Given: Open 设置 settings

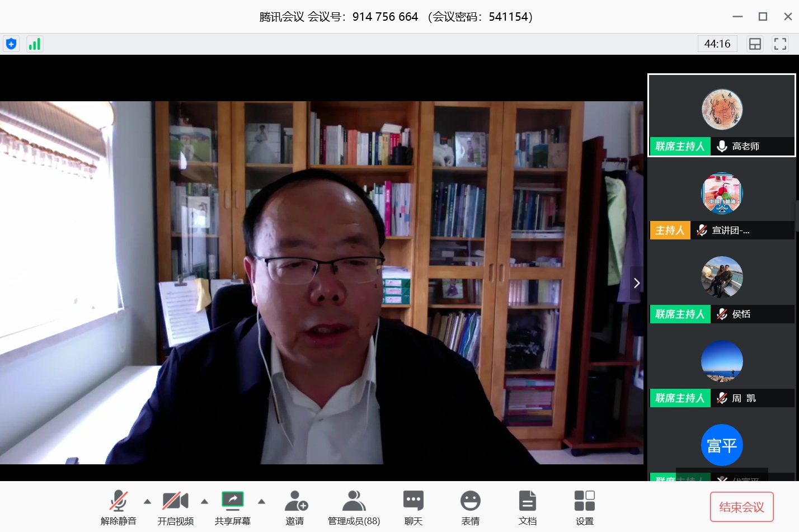Looking at the screenshot, I should 584,507.
